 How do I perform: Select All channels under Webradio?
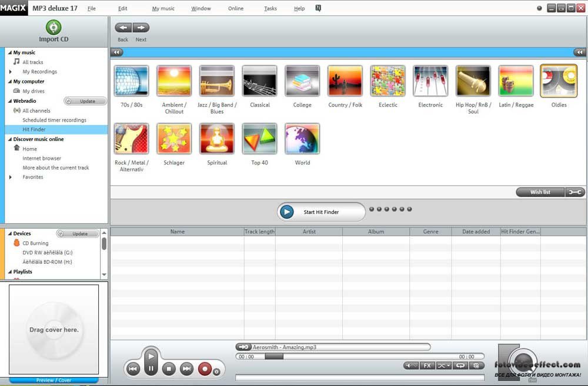pyautogui.click(x=36, y=110)
